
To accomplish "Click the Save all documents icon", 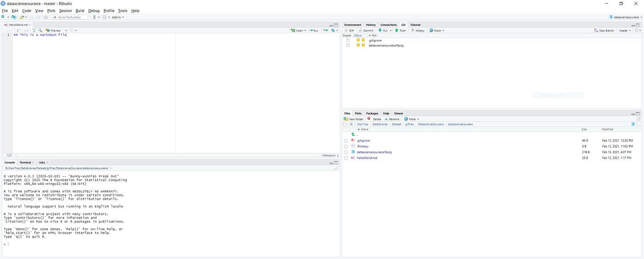I will (x=38, y=17).
